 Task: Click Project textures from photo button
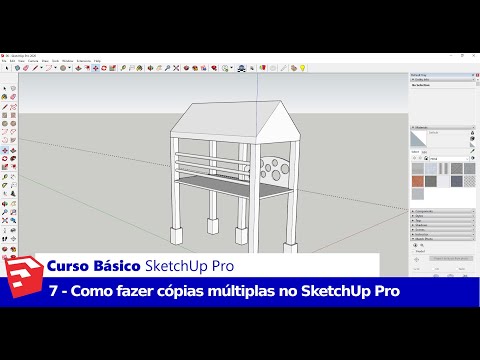click(451, 258)
